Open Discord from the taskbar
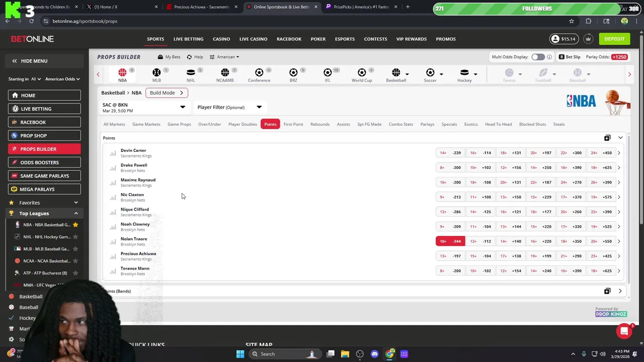The width and height of the screenshot is (644, 362). [374, 354]
